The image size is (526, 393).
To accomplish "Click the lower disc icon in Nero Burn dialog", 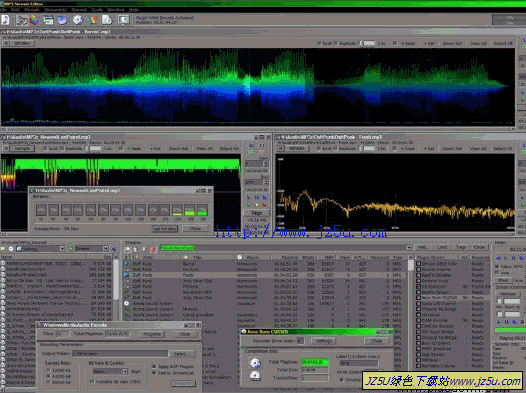I will (255, 376).
